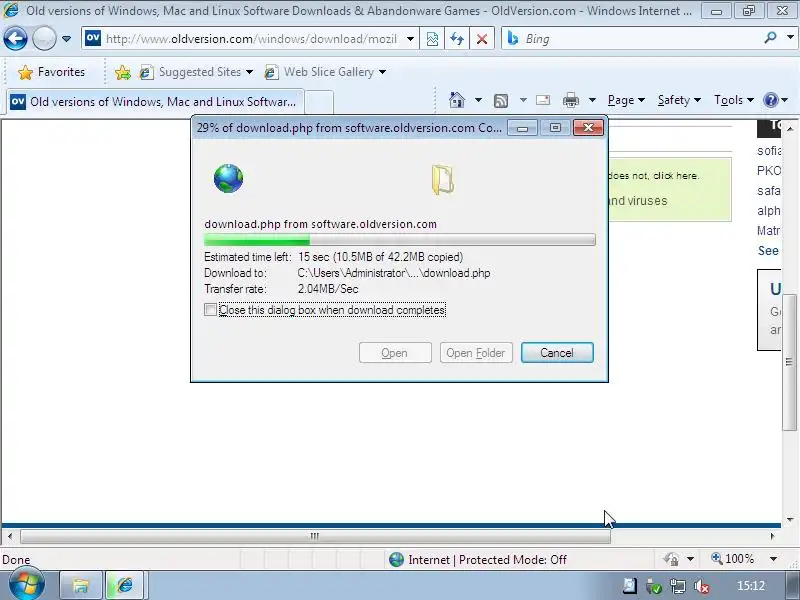Image resolution: width=800 pixels, height=600 pixels.
Task: Click the 'See' link in sidebar
Action: pos(768,251)
